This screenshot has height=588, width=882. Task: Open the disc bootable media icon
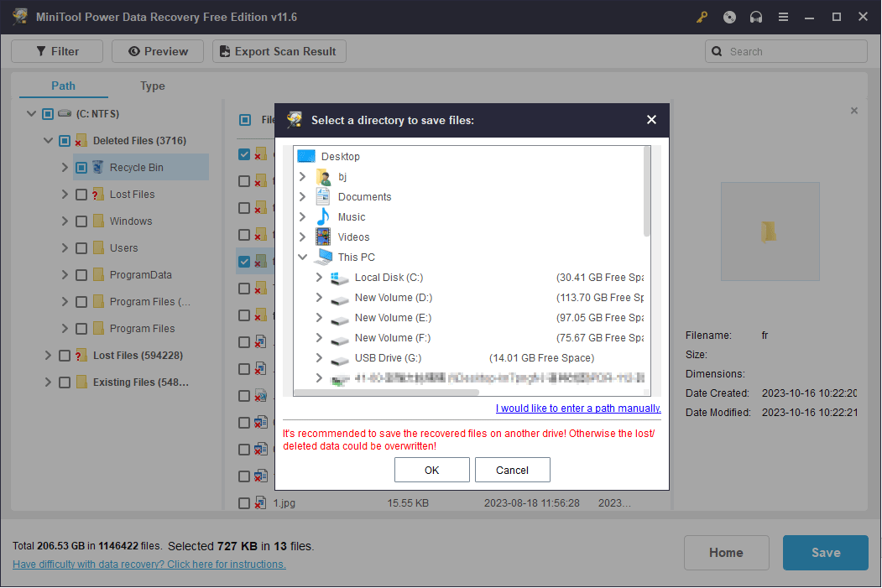[x=729, y=18]
